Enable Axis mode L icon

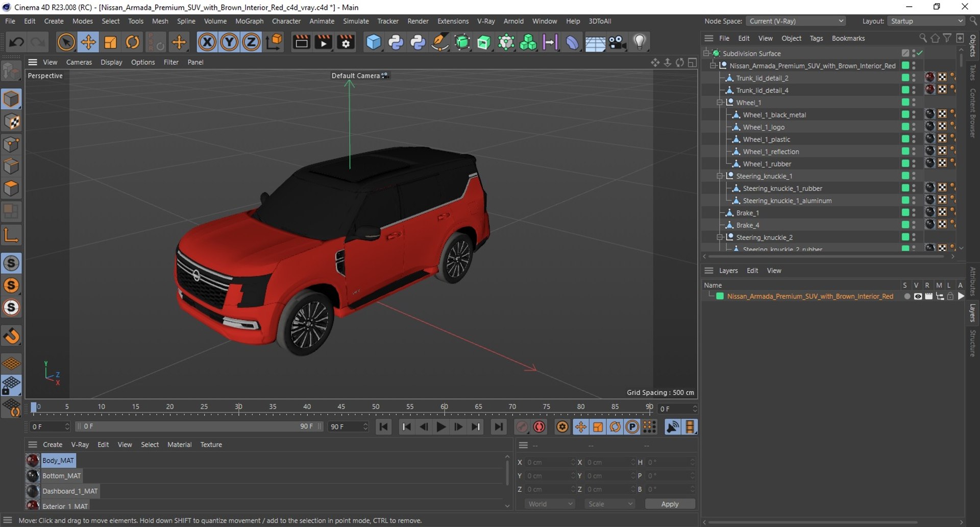coord(11,235)
